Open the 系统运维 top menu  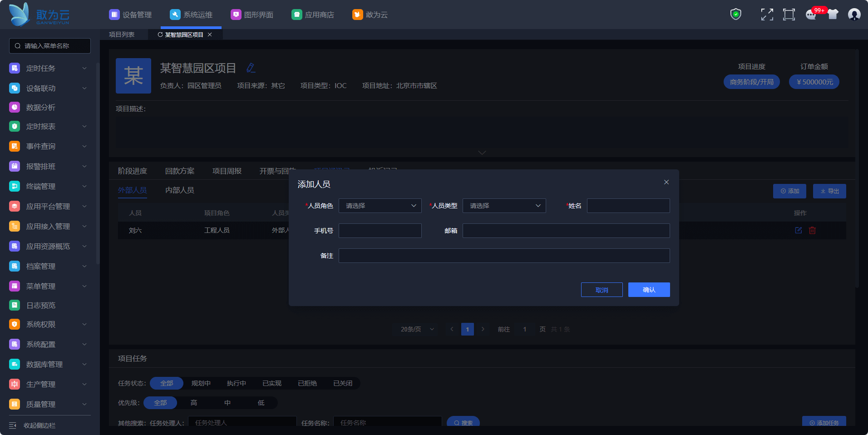191,15
